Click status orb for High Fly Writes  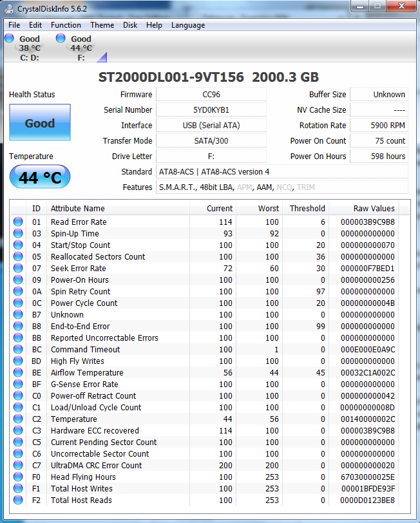click(x=18, y=361)
